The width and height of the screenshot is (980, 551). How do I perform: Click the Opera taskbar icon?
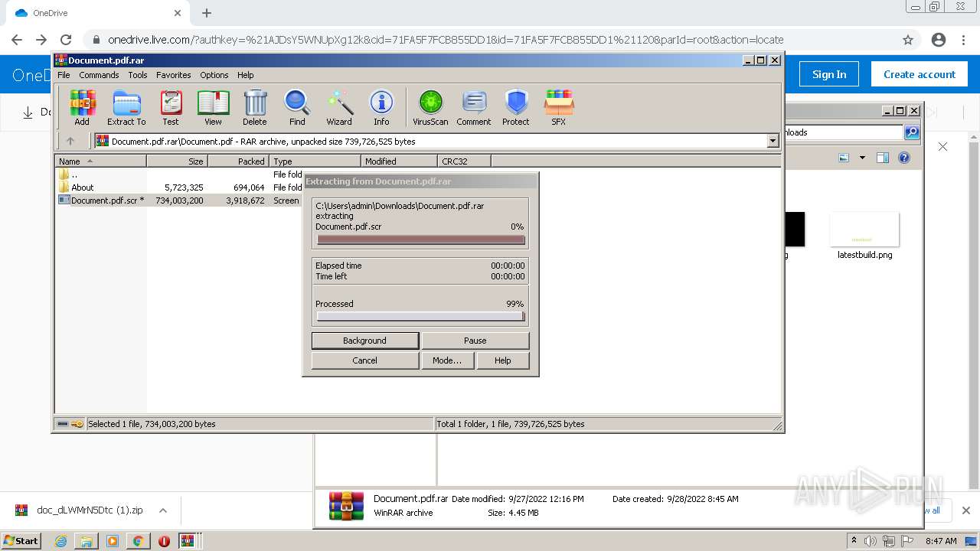pos(164,541)
